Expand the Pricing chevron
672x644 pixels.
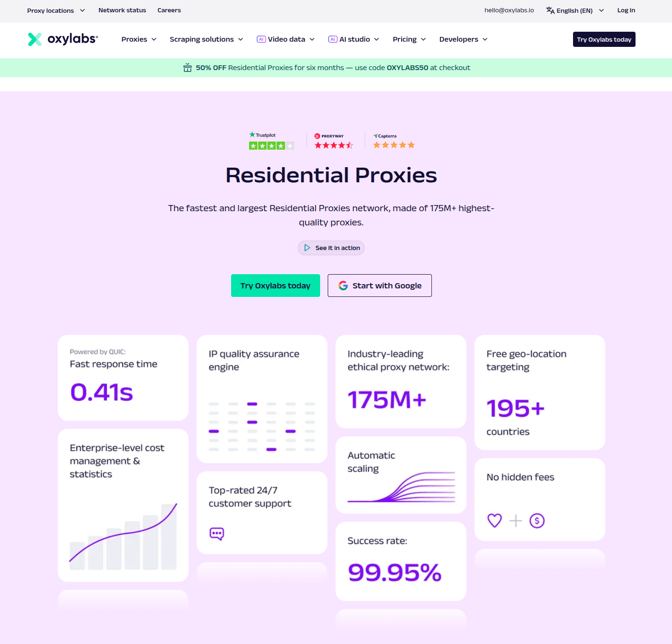pos(423,39)
